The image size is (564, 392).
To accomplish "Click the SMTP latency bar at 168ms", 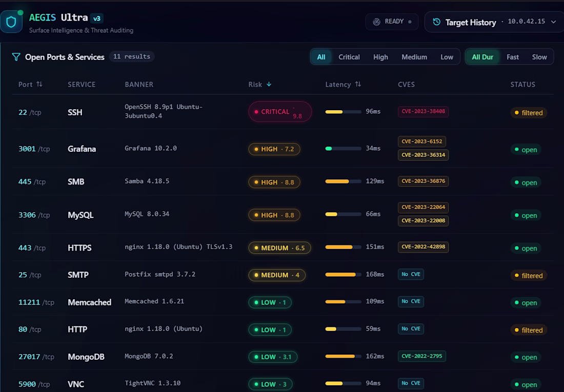I will [x=343, y=275].
